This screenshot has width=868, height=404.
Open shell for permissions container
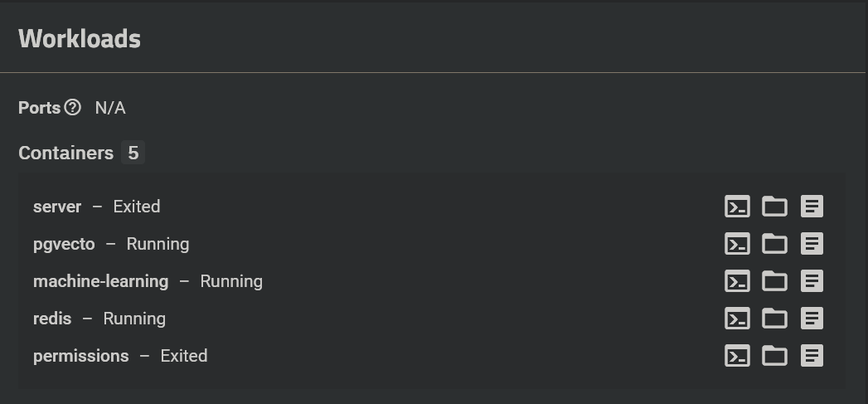(737, 356)
